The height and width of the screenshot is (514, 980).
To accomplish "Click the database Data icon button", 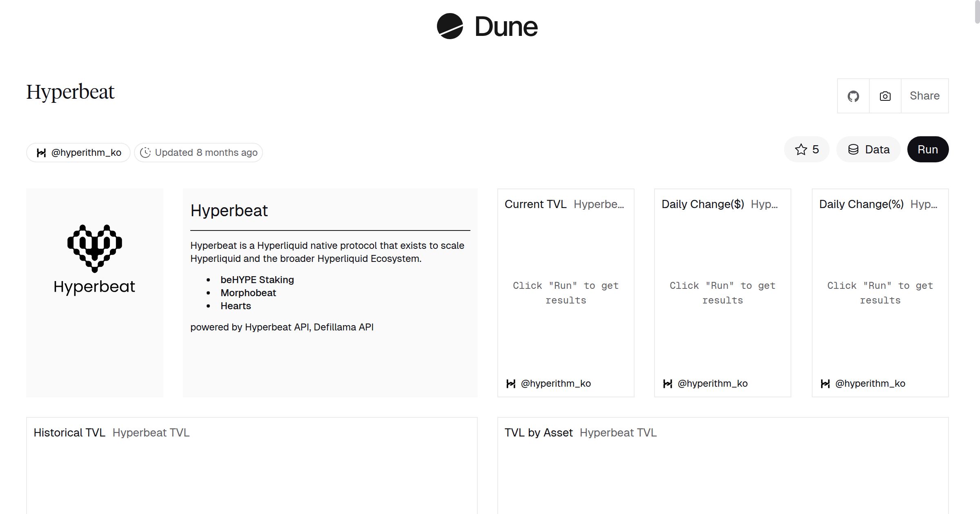I will (x=853, y=149).
